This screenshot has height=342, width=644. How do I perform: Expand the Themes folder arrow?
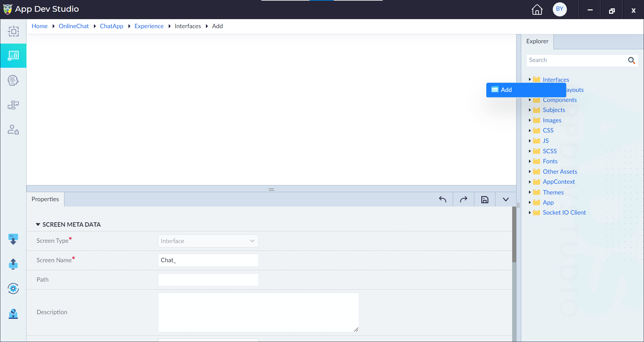pos(530,192)
